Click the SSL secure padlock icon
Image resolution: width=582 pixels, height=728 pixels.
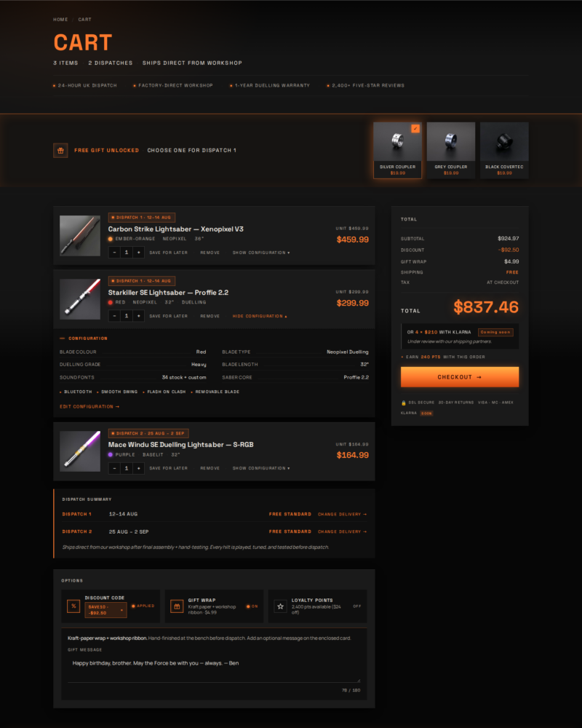403,403
